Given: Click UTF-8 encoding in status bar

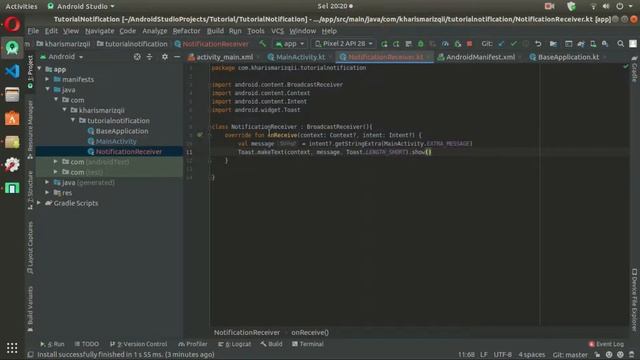Looking at the screenshot, I should 502,355.
